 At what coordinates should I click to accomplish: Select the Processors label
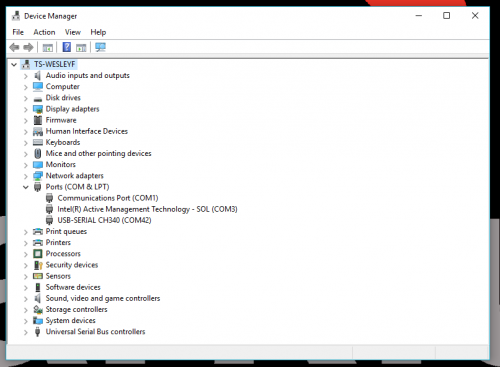pos(63,254)
